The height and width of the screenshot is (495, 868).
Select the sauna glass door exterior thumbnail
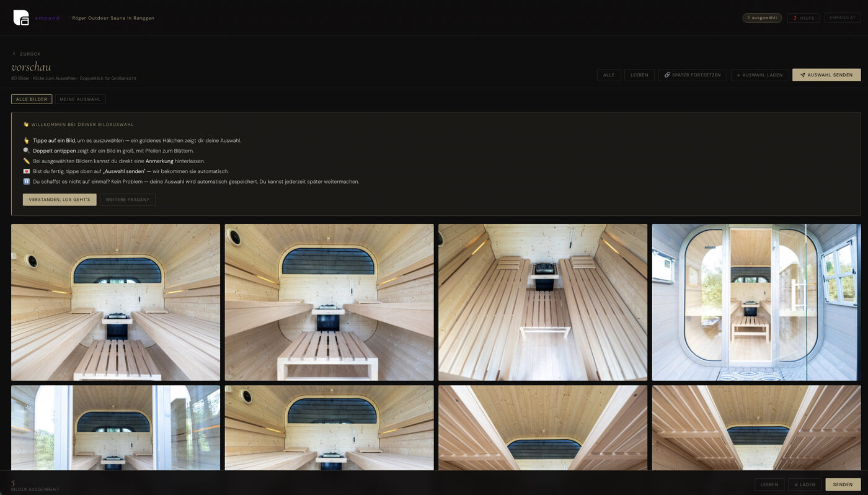[756, 302]
